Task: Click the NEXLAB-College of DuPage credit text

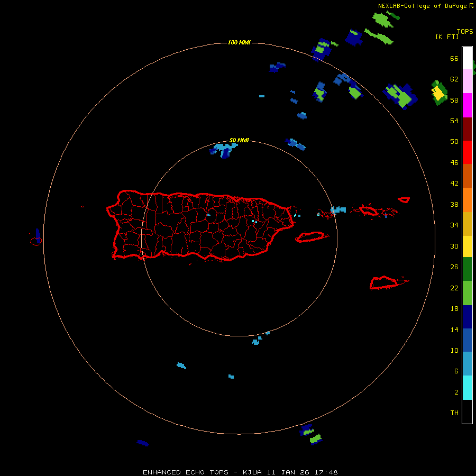Action: tap(422, 6)
